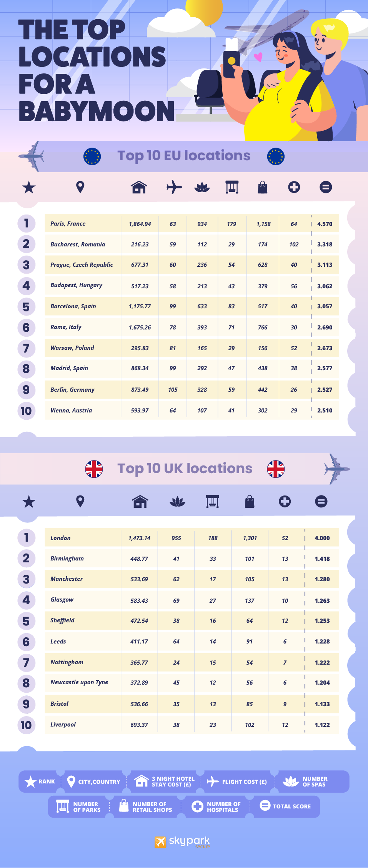368x868 pixels.
Task: Click the "Top 10 EU locations" heading
Action: 184,156
